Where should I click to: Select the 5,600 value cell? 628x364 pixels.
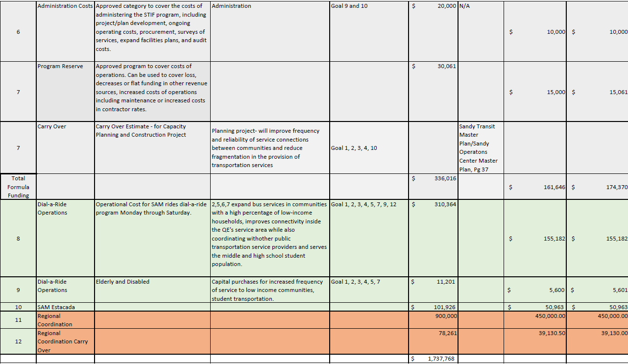pos(535,290)
